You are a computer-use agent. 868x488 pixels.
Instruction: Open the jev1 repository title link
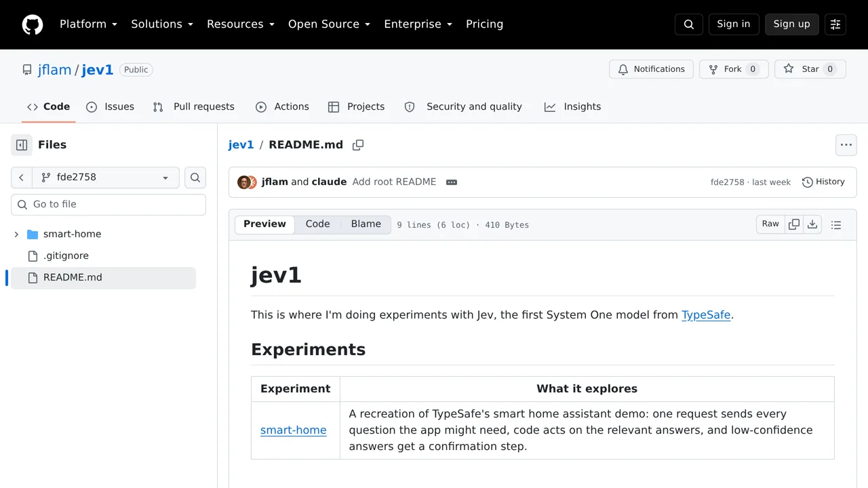pos(98,70)
